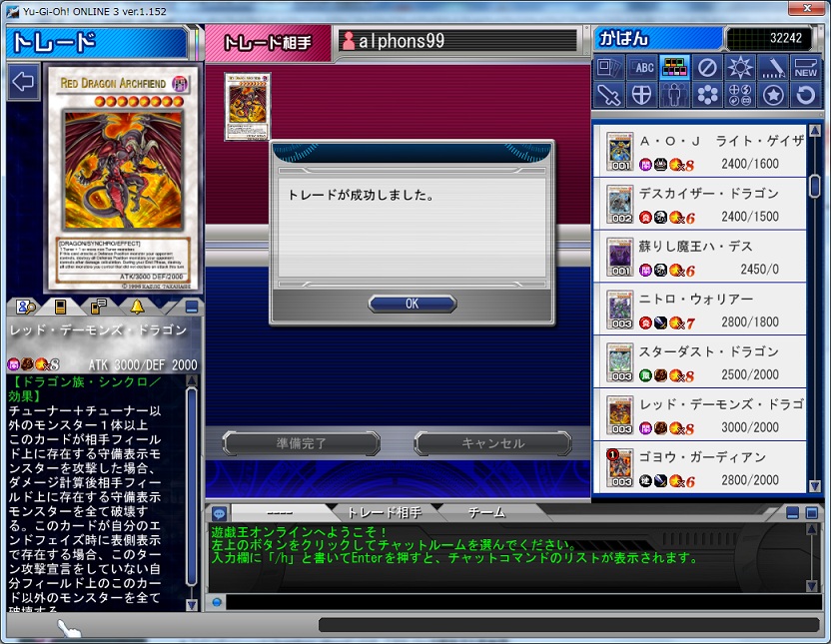Open the bell notification tab
The height and width of the screenshot is (644, 831).
coord(137,307)
